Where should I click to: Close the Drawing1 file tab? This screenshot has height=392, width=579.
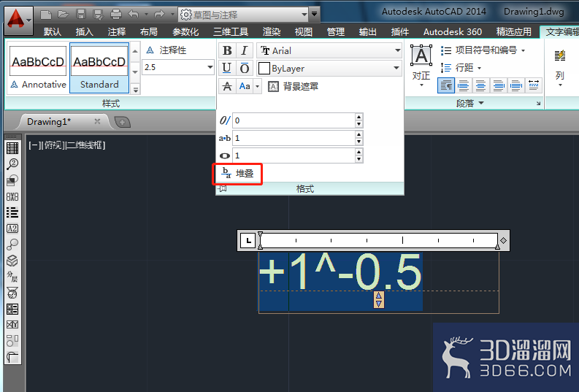point(97,121)
